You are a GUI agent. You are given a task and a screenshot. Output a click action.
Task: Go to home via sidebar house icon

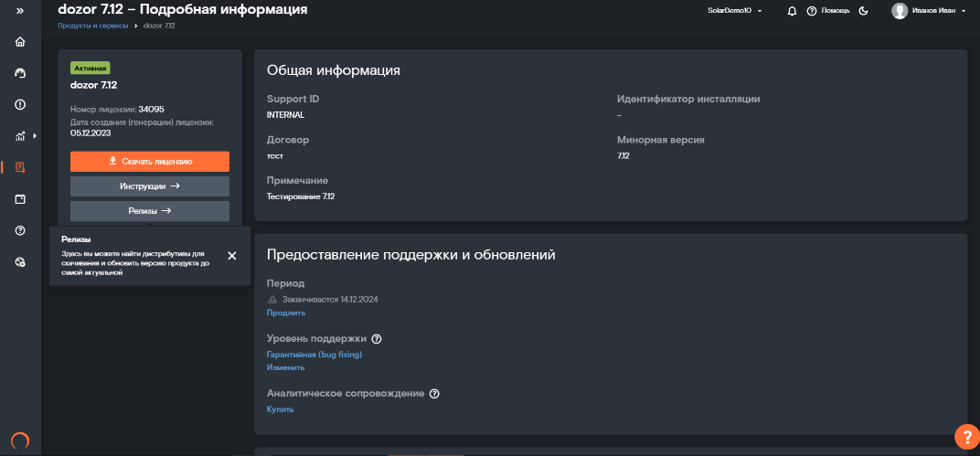click(x=20, y=42)
